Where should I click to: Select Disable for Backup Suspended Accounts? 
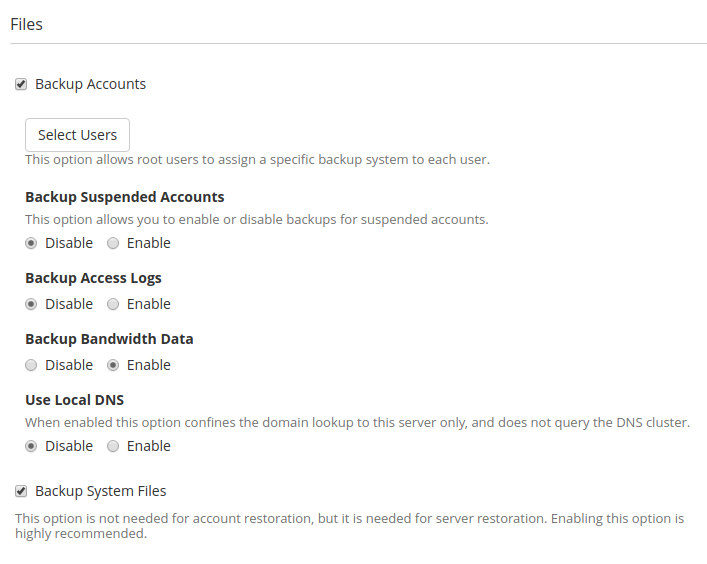tap(31, 243)
